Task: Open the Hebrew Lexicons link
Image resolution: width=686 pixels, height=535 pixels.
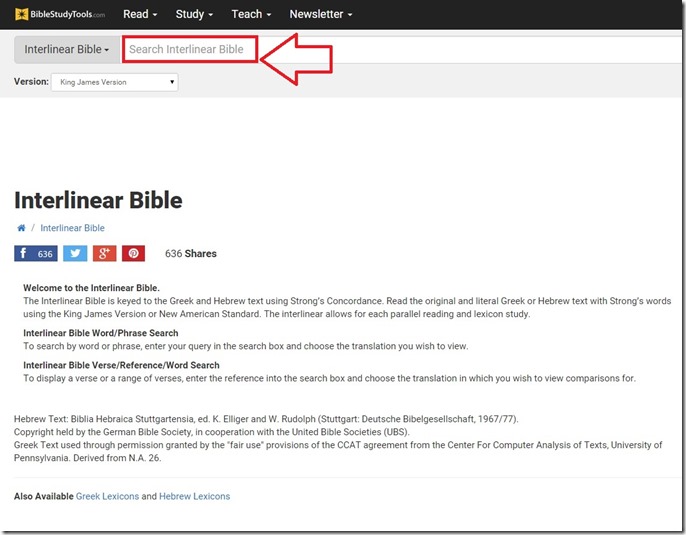Action: coord(194,497)
